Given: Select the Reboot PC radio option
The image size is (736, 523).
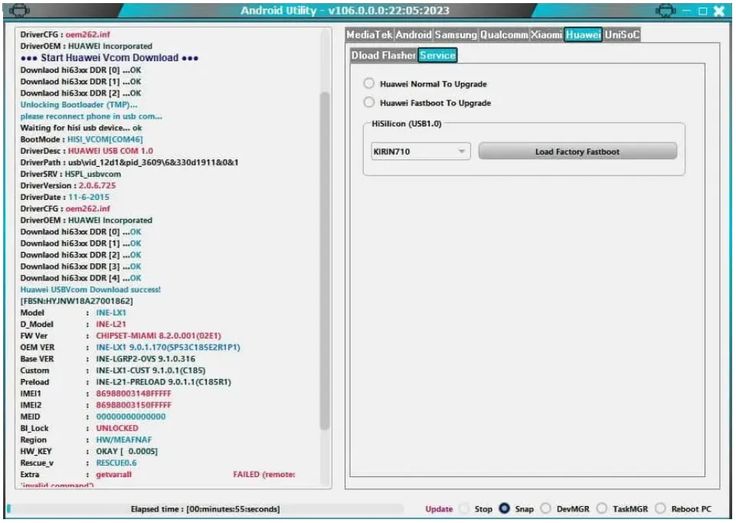Looking at the screenshot, I should click(660, 509).
